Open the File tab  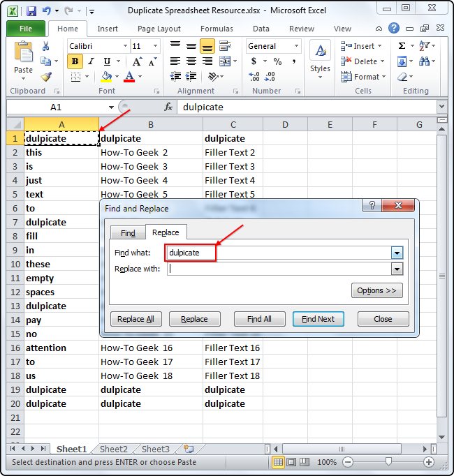click(x=26, y=29)
